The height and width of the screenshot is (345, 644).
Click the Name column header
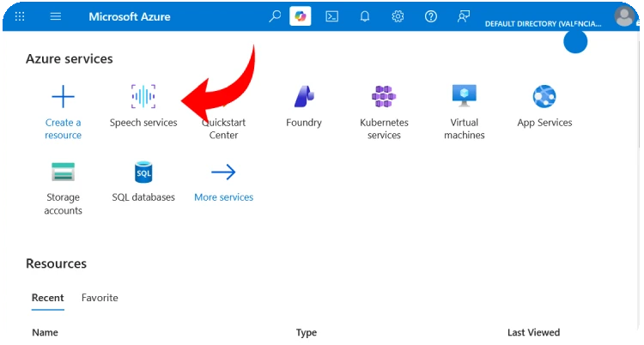tap(45, 332)
